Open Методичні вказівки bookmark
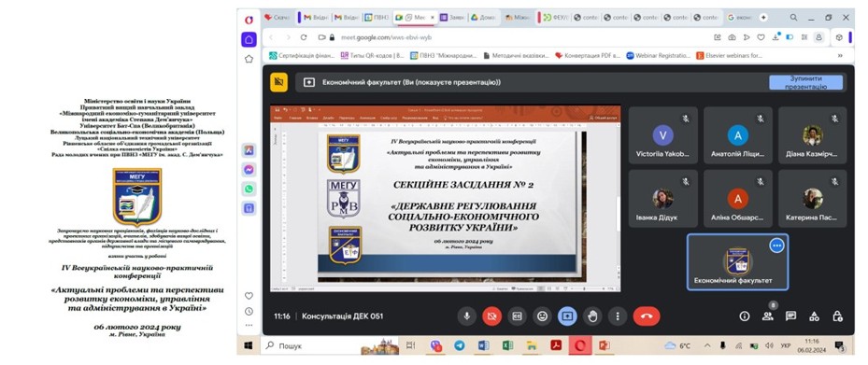The height and width of the screenshot is (365, 868). [x=517, y=55]
